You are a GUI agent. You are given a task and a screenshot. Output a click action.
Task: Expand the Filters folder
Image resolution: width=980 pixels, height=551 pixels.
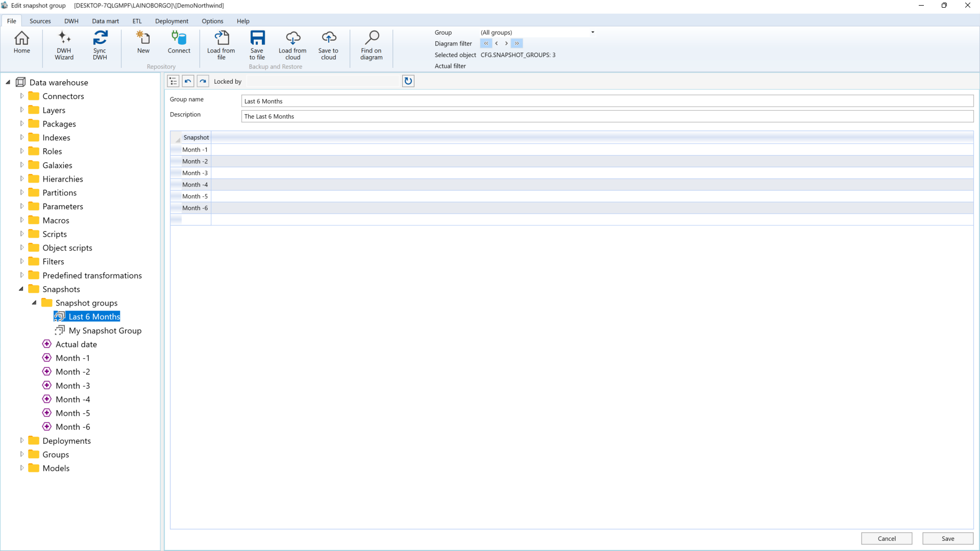pos(21,261)
